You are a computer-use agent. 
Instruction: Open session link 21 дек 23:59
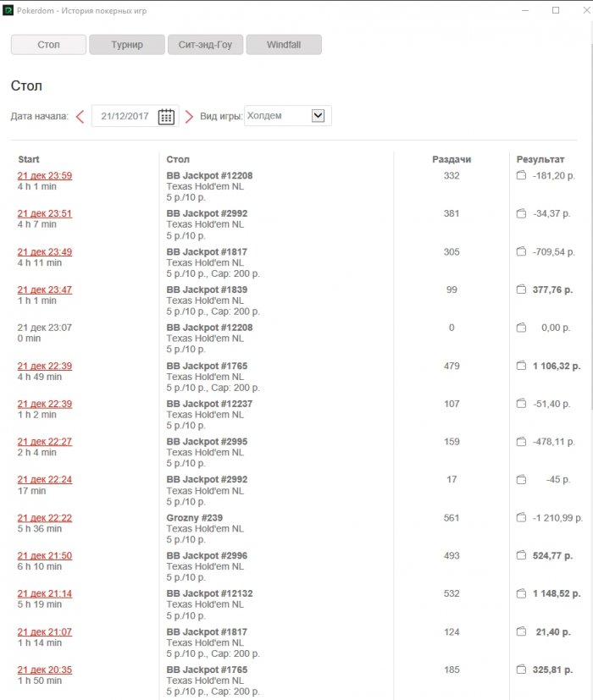pyautogui.click(x=44, y=176)
